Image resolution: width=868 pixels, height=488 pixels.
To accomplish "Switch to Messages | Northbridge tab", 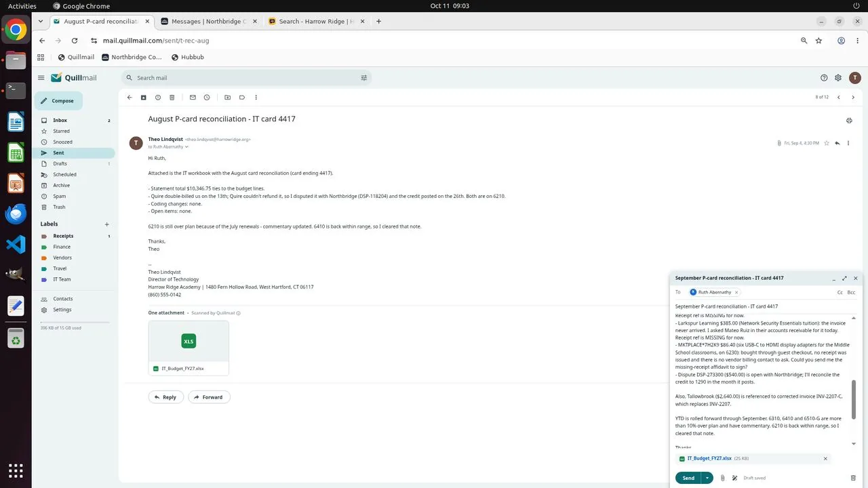I will tap(209, 21).
